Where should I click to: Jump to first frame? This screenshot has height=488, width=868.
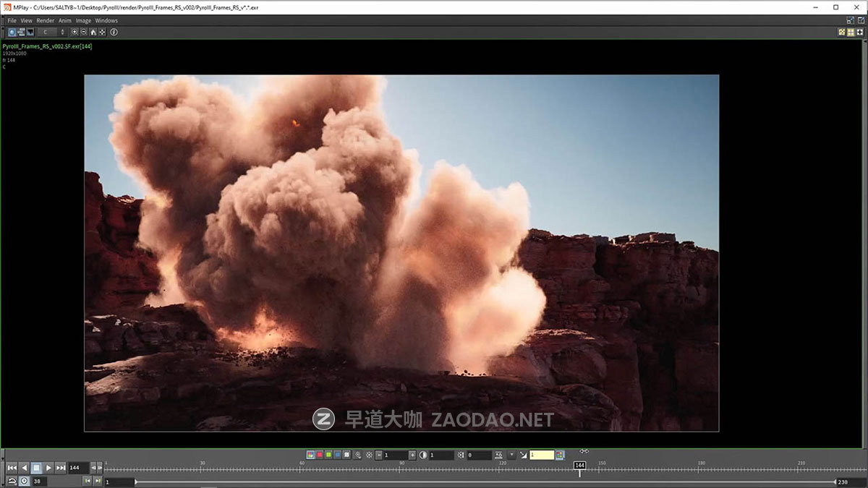point(12,468)
